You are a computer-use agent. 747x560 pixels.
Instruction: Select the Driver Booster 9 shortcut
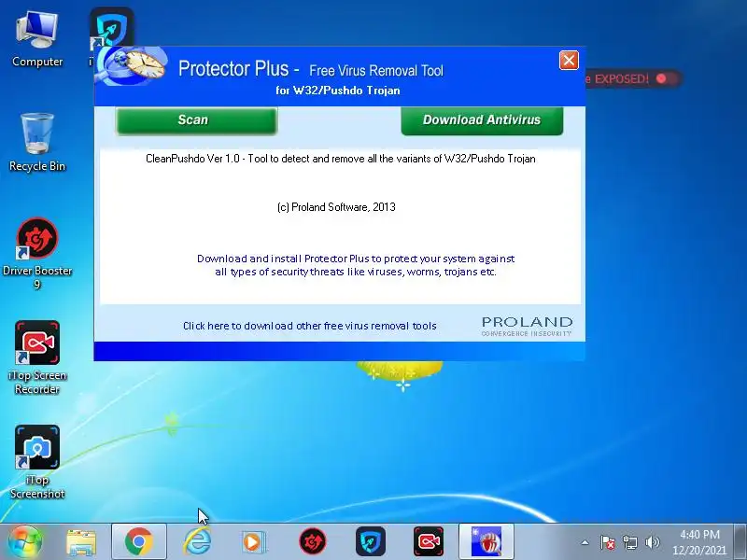[37, 253]
